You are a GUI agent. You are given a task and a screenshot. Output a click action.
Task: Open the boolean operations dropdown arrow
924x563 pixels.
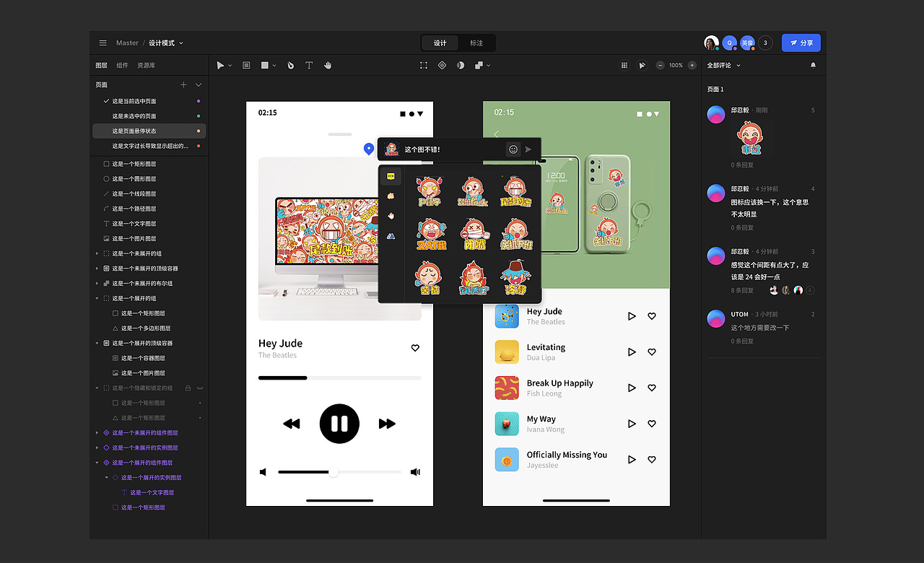(x=489, y=66)
